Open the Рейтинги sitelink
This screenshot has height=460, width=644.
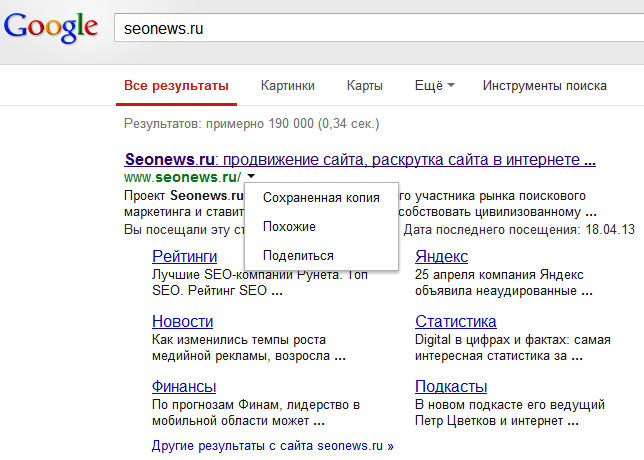pyautogui.click(x=184, y=256)
